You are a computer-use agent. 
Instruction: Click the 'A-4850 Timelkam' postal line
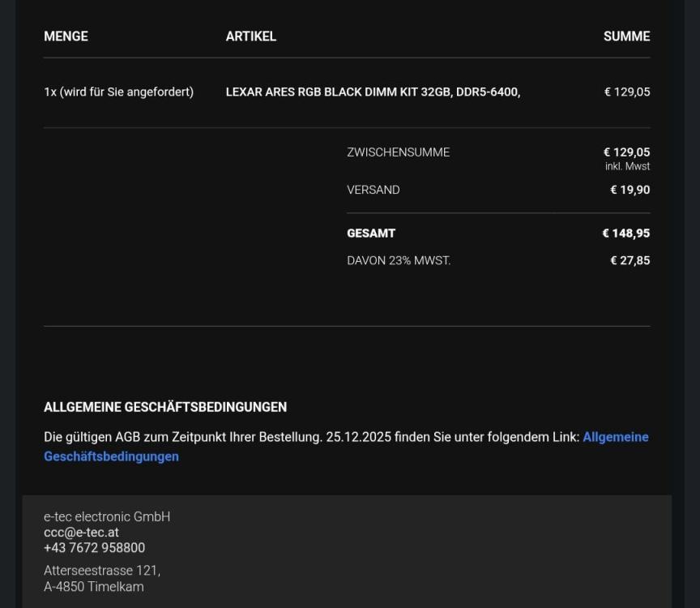point(93,587)
